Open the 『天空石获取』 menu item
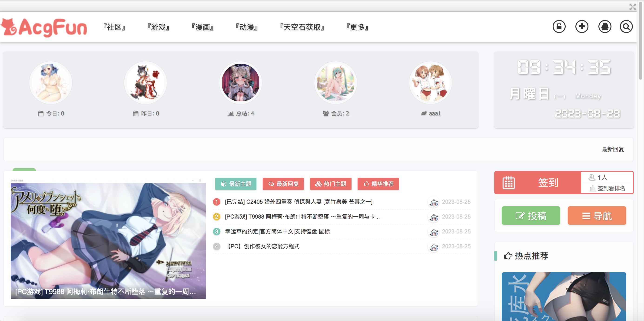The width and height of the screenshot is (644, 321). 302,27
